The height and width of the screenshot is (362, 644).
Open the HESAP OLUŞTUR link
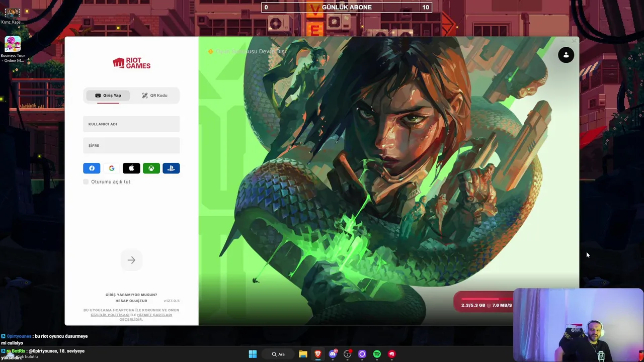[x=131, y=301]
